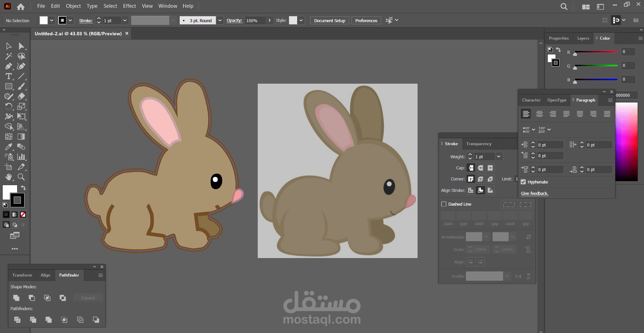
Task: Activate the Zoom tool
Action: click(21, 177)
